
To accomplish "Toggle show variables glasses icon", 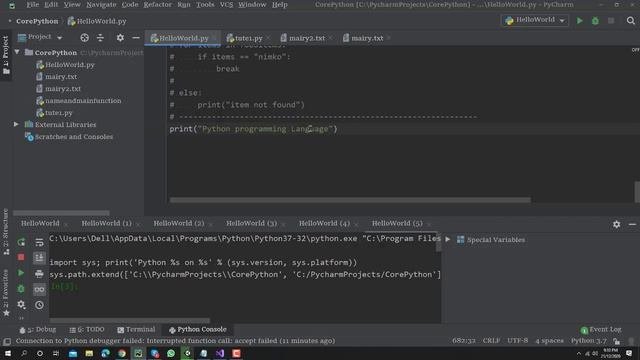I will (39, 289).
